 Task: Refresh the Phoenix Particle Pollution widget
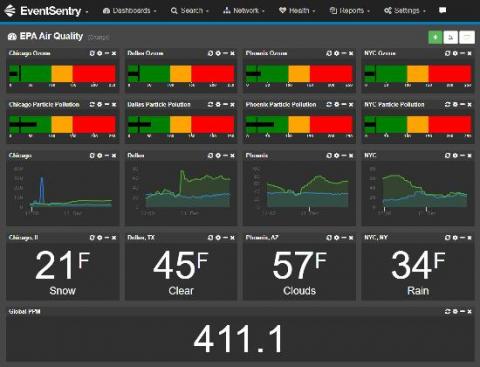pos(329,105)
